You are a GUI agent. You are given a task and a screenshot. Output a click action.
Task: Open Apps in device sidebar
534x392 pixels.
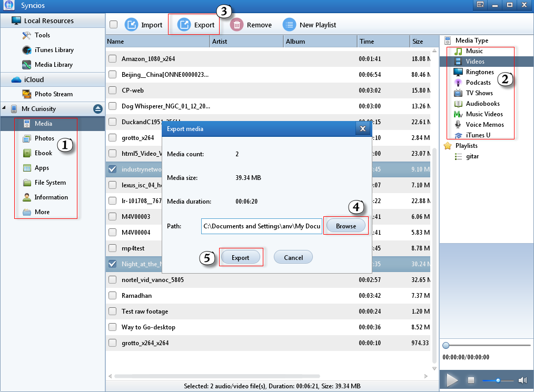tap(42, 168)
